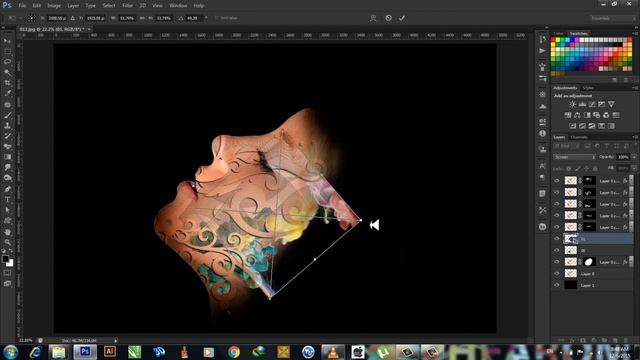
Task: Select the Clone Stamp tool
Action: click(x=7, y=126)
